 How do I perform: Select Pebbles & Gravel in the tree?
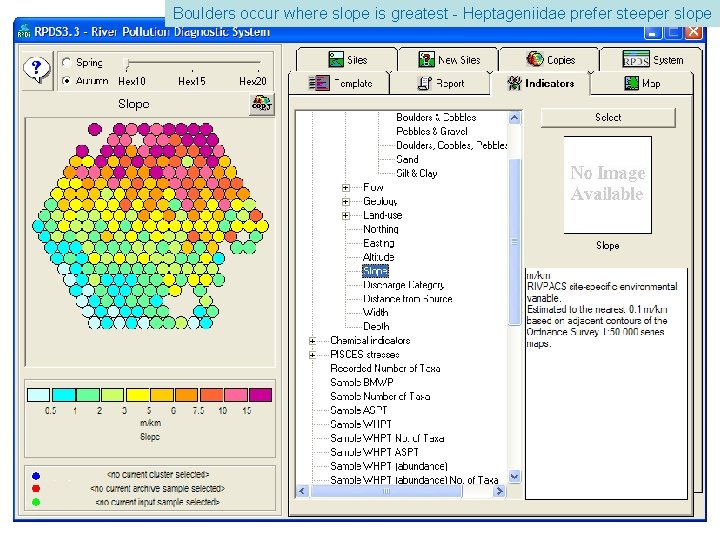pyautogui.click(x=432, y=132)
